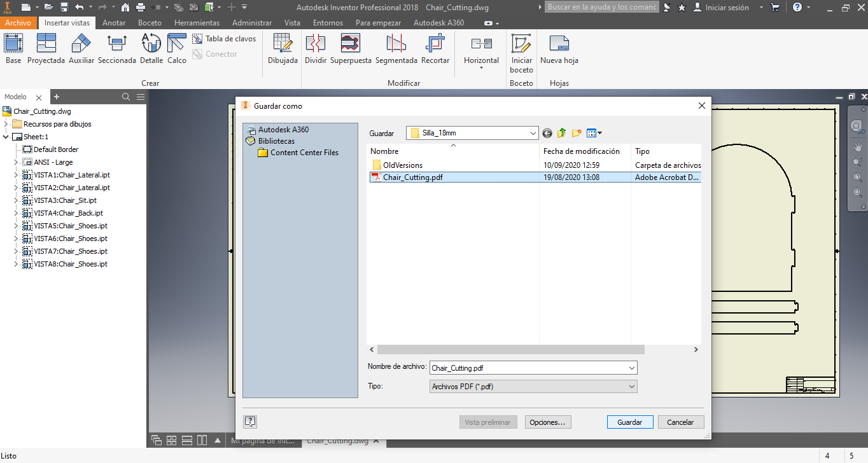This screenshot has height=463, width=868.
Task: Choose the Segmentada slice tool
Action: click(x=396, y=49)
